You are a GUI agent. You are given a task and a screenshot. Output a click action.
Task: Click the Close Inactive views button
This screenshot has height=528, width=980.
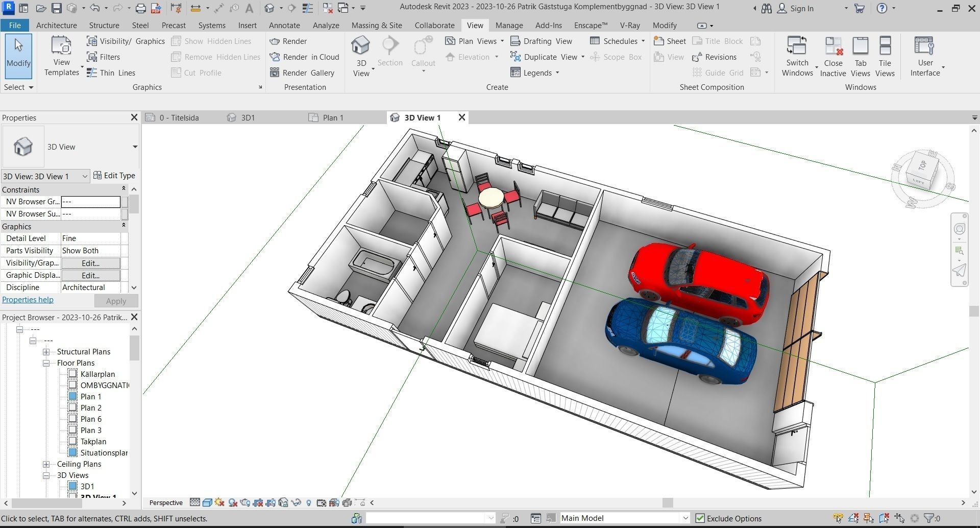click(x=833, y=57)
